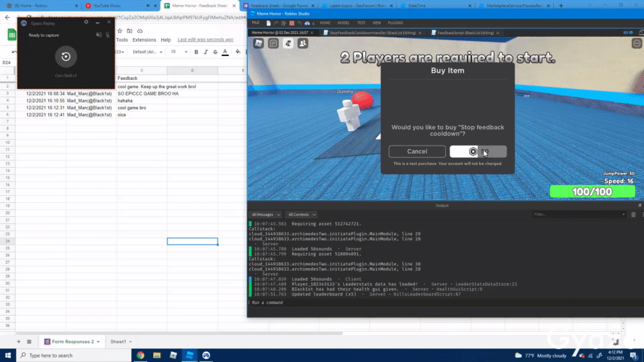
Task: Open FeedbackScript script tab
Action: 466,33
